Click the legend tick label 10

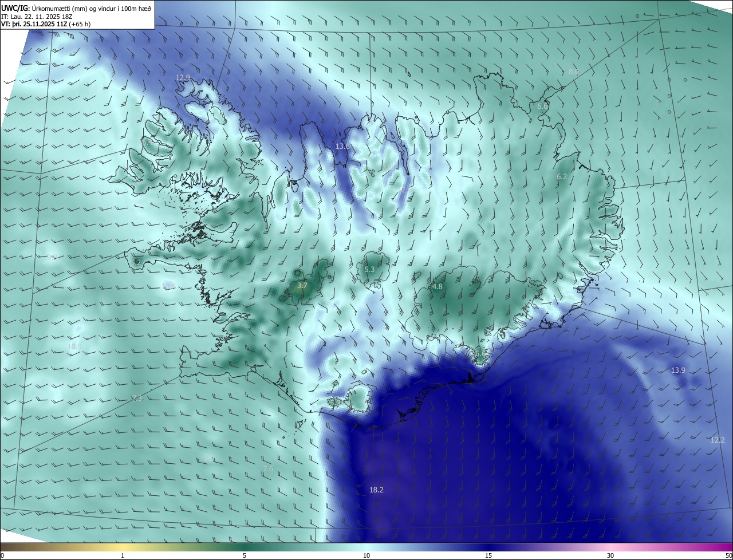pos(366,555)
